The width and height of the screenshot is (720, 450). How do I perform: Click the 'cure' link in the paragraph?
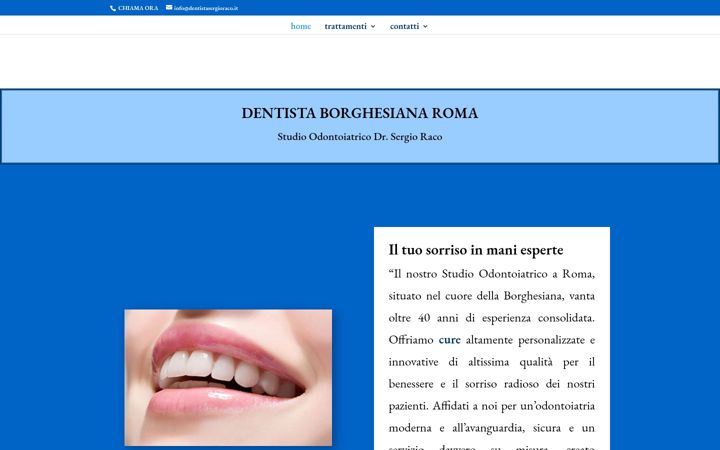click(450, 340)
